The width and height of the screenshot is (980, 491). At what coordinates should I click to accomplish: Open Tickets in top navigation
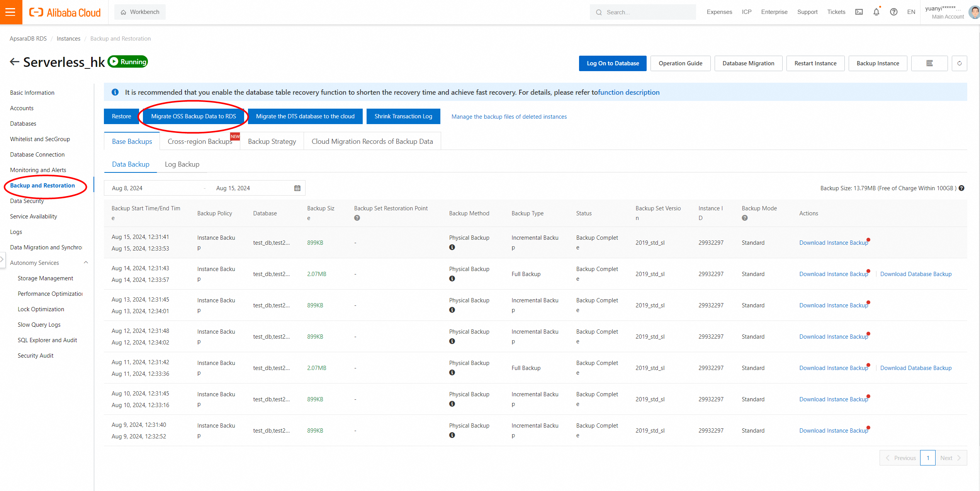click(x=836, y=12)
